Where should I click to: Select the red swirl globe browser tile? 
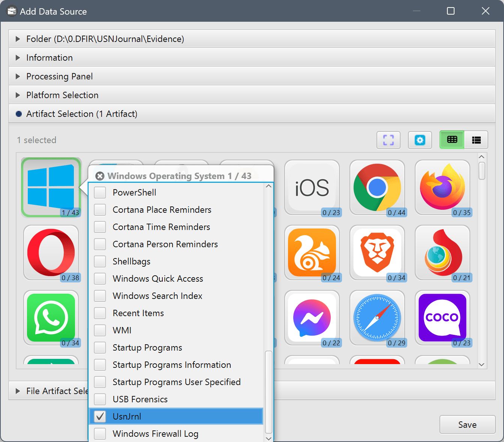click(x=442, y=253)
